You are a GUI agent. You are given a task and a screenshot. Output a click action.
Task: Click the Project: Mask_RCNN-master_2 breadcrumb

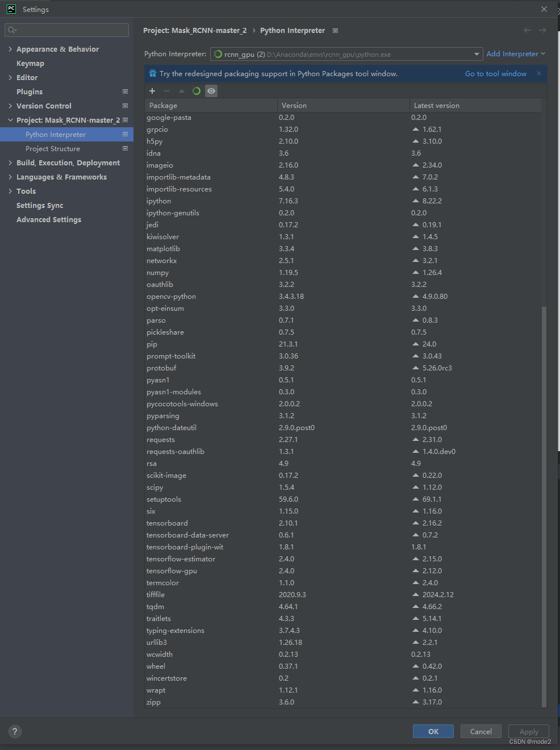point(195,31)
